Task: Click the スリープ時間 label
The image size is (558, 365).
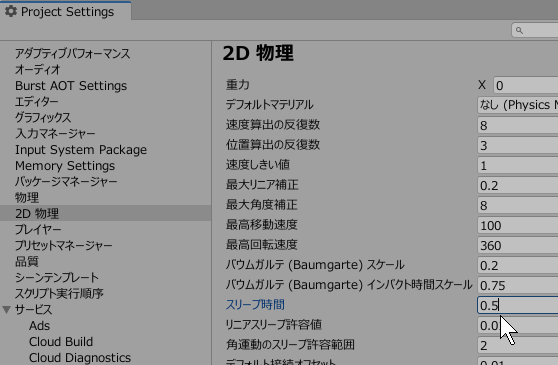Action: 255,305
